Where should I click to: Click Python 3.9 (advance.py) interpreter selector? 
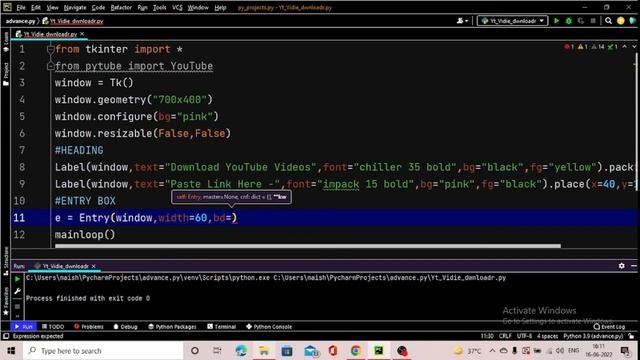(593, 336)
